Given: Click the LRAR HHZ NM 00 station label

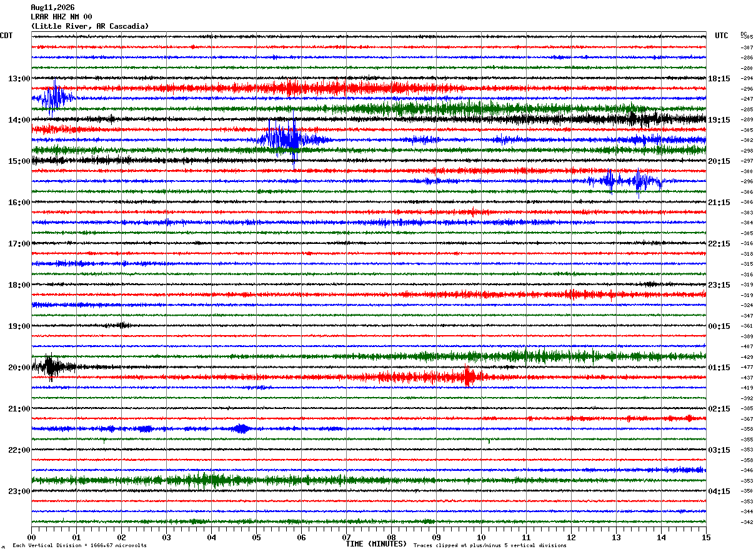Looking at the screenshot, I should tap(61, 17).
